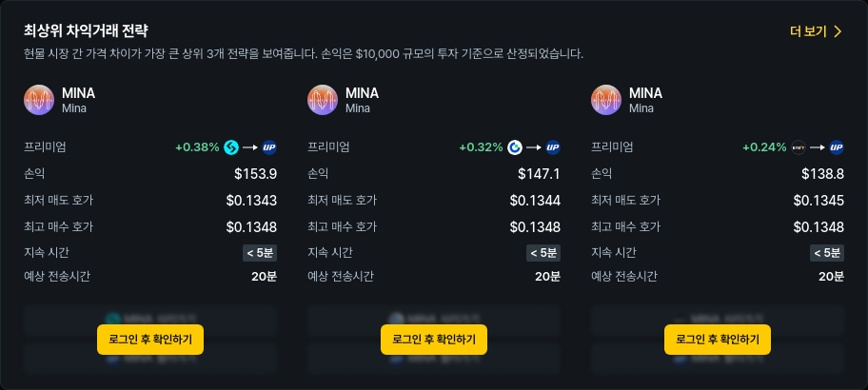Expand more strategies via the 더 보기 chevron
The width and height of the screenshot is (868, 390).
coord(838,31)
